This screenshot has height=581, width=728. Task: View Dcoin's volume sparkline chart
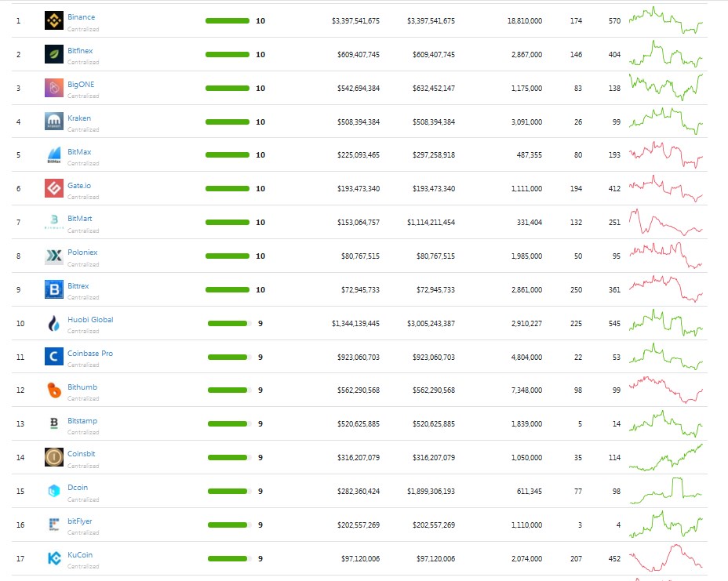click(666, 491)
